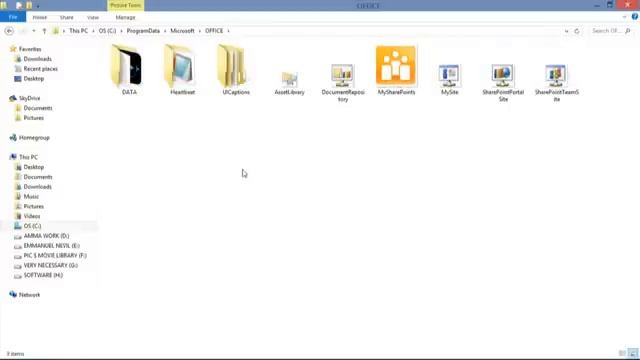This screenshot has width=640, height=360.
Task: Click the Search OFFICE box
Action: coord(611,31)
